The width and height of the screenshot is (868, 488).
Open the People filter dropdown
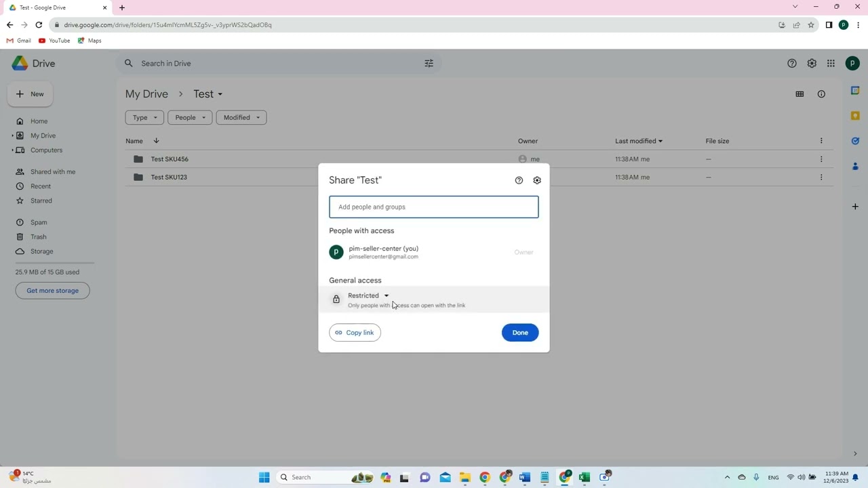(190, 117)
